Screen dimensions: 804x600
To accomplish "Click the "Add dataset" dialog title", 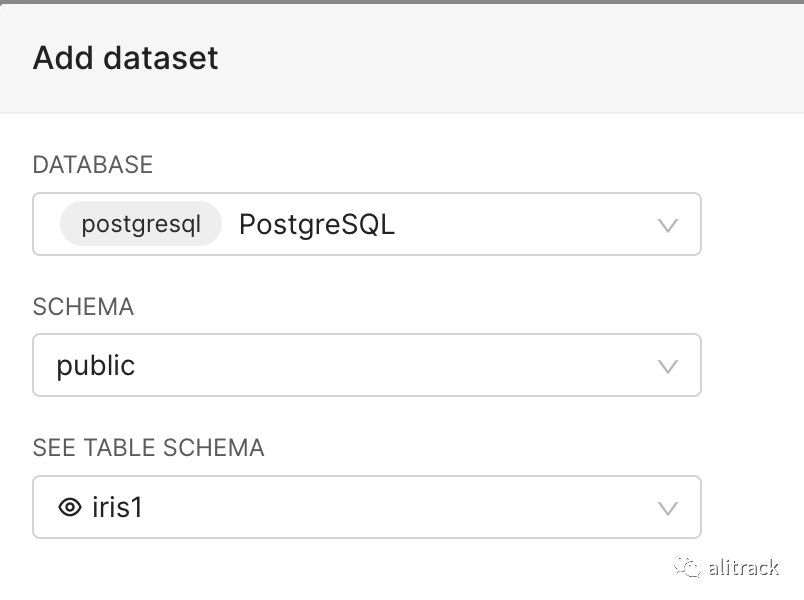I will tap(125, 57).
